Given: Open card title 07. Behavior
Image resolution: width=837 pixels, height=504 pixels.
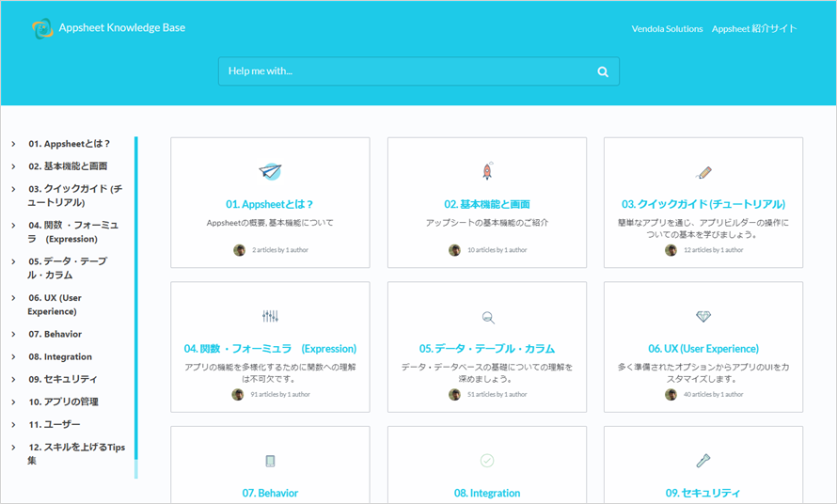Looking at the screenshot, I should click(270, 494).
